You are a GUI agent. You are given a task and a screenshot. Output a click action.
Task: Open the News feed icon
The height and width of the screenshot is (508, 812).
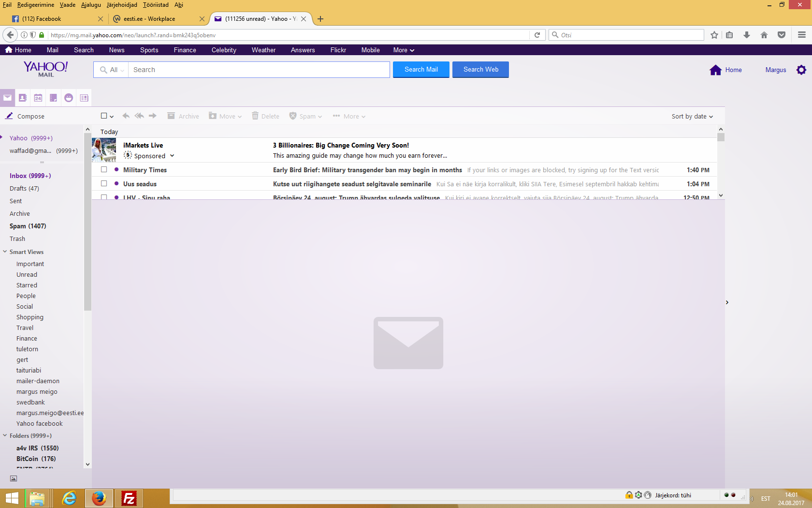click(x=84, y=98)
